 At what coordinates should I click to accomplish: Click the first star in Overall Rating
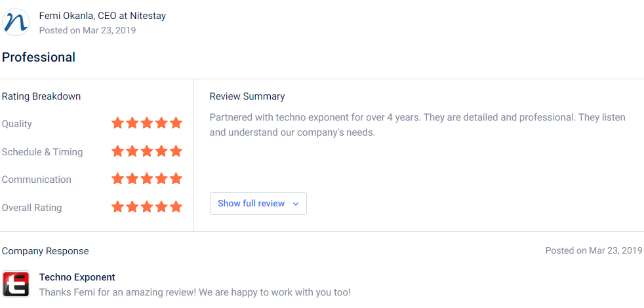click(x=117, y=206)
